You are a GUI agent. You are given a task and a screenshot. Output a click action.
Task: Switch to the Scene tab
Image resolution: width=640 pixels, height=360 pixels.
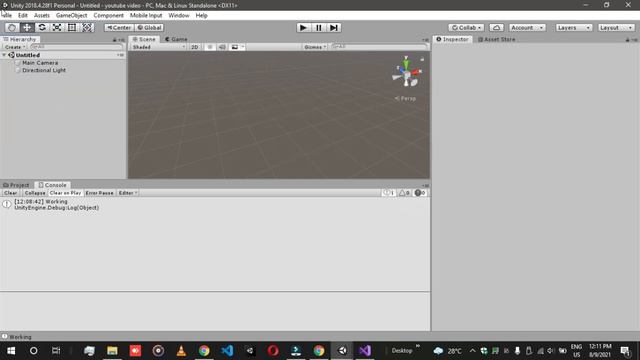click(x=144, y=39)
